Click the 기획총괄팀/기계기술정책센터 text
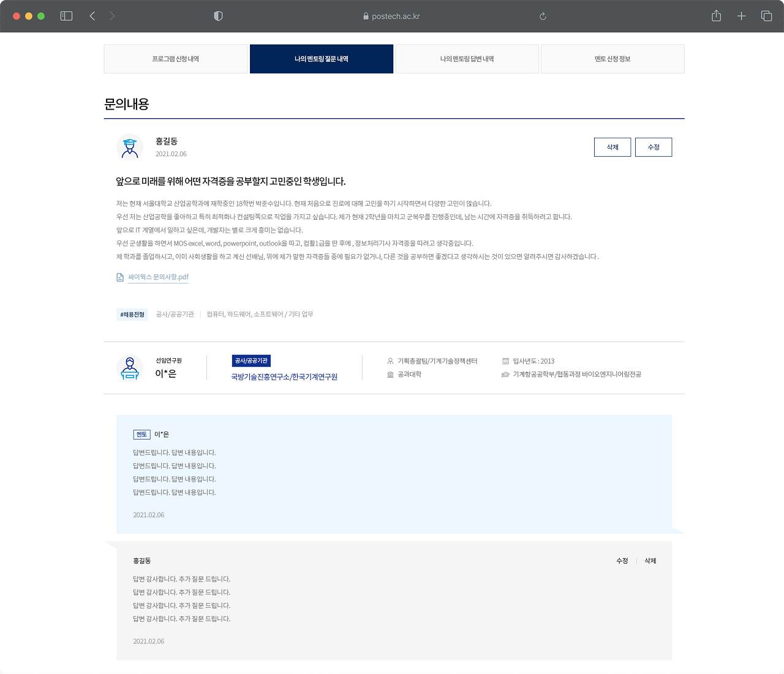Image resolution: width=784 pixels, height=674 pixels. tap(437, 361)
